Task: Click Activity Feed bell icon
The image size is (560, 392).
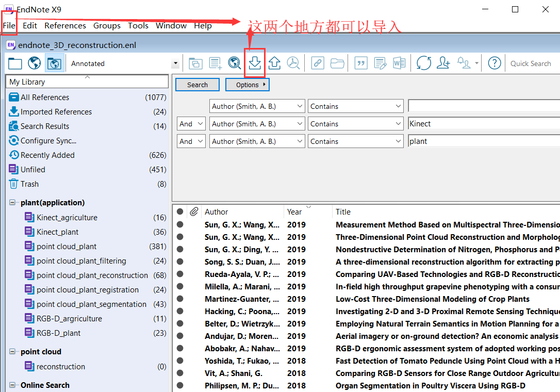Action: tap(464, 63)
